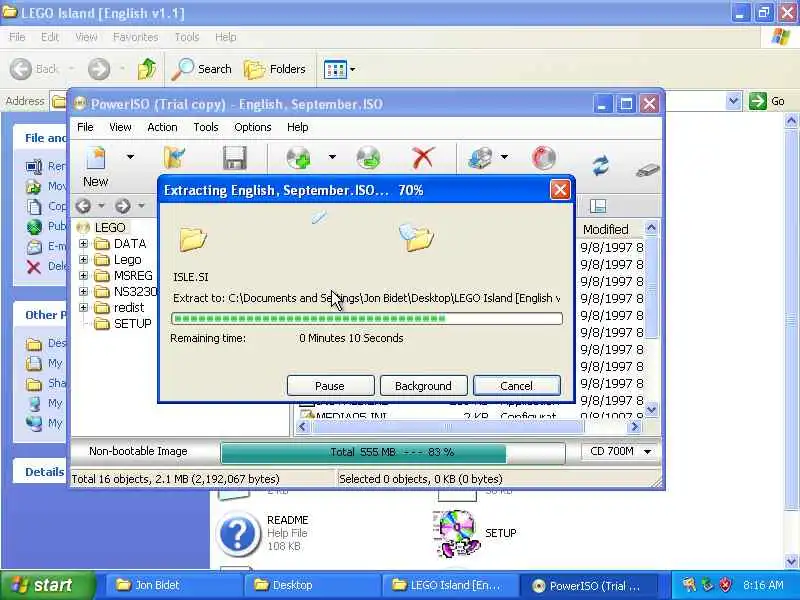Viewport: 800px width, 600px height.
Task: Click the file list scroll-down arrow
Action: point(652,409)
